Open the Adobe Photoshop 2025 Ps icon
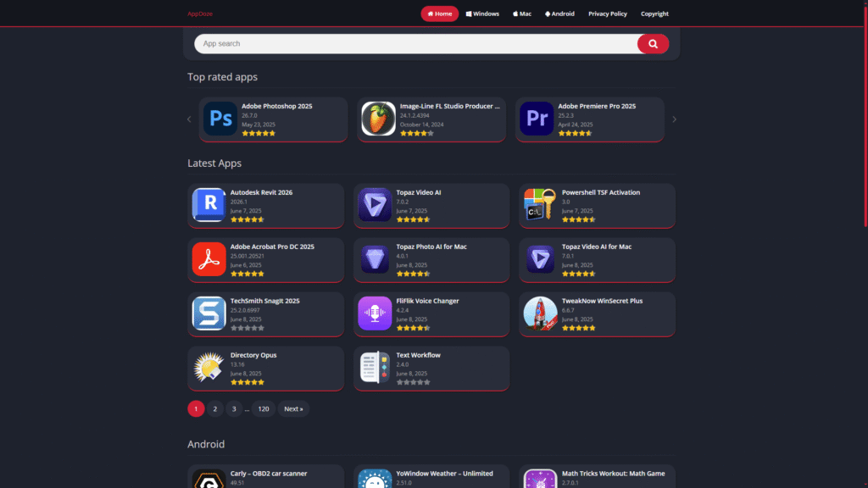This screenshot has height=488, width=868. pyautogui.click(x=220, y=119)
